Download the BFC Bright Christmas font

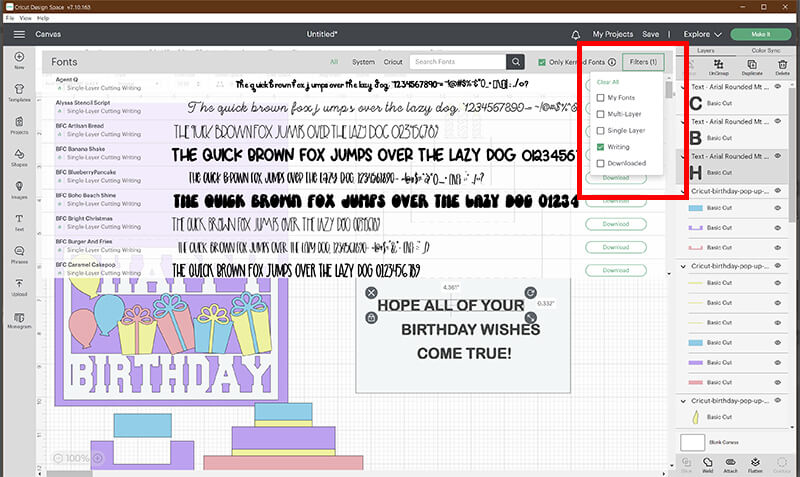[616, 224]
